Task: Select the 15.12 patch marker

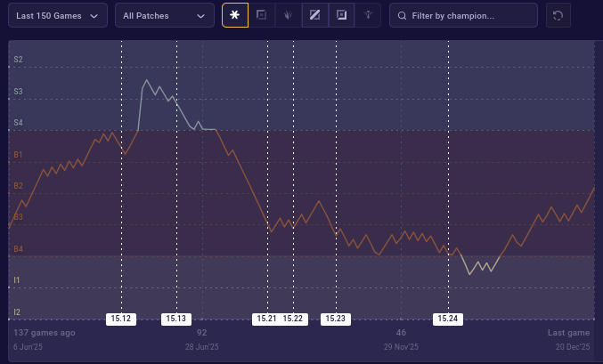Action: [121, 319]
